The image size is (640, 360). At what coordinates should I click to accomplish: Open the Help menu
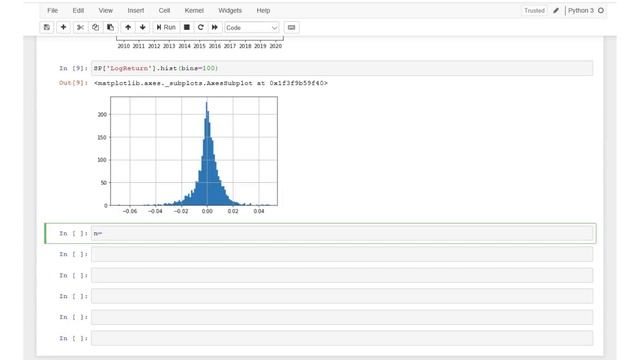(263, 11)
